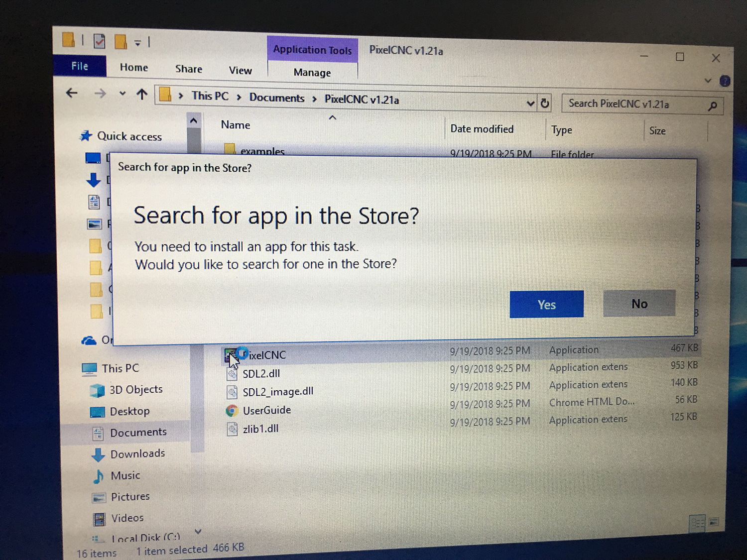
Task: Open Downloads under This PC
Action: [x=137, y=453]
